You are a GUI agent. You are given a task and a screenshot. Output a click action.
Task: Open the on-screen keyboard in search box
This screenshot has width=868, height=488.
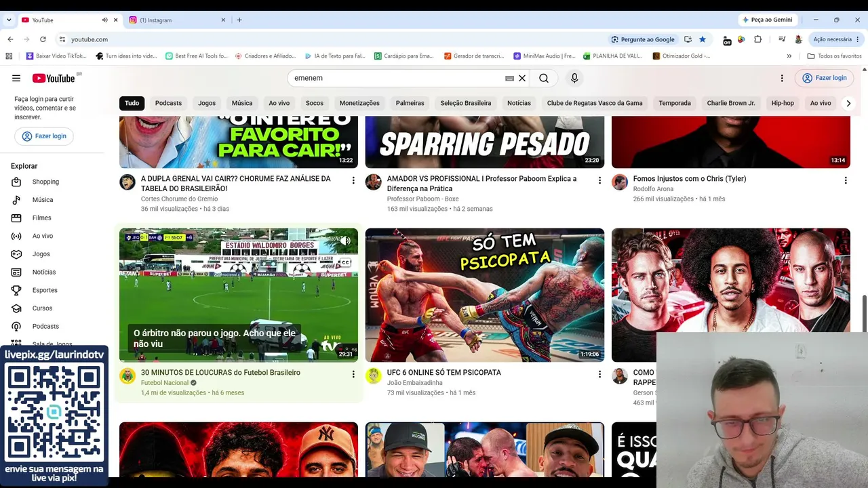tap(509, 78)
